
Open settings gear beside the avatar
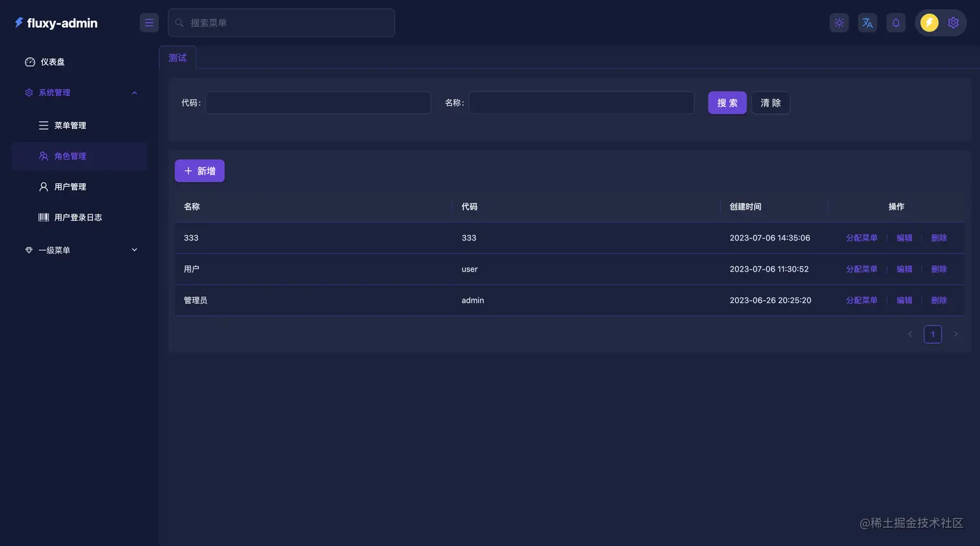point(953,23)
